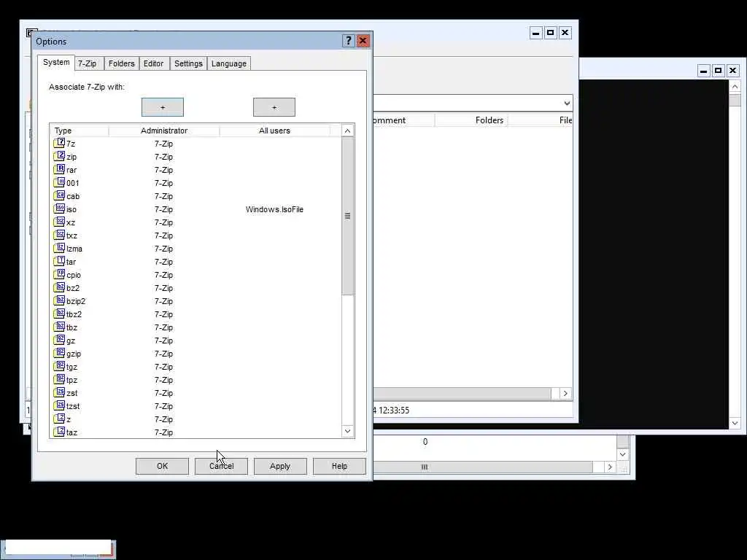Click the Help button
Screen dimensions: 747x560
339,466
